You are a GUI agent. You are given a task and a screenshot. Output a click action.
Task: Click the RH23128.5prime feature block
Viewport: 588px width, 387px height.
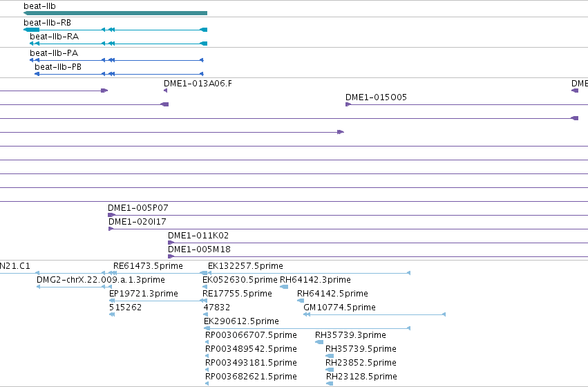tap(330, 384)
